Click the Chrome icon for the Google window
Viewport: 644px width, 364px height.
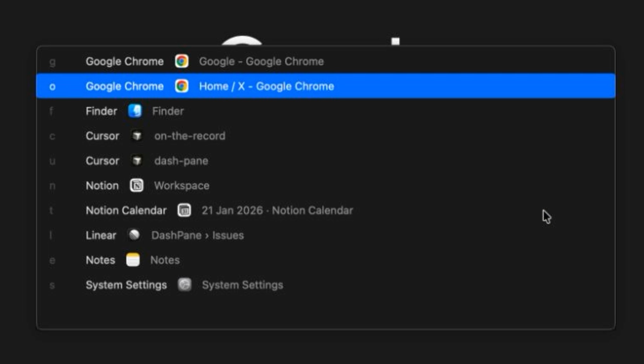pos(182,61)
